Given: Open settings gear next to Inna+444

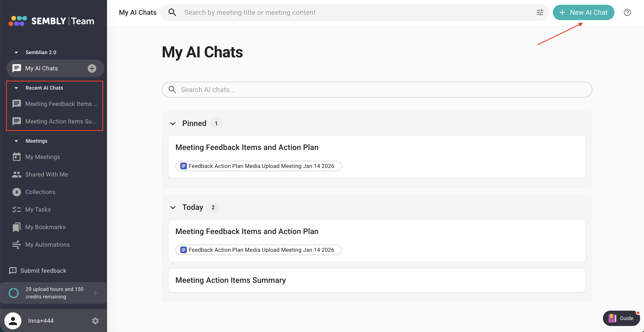Looking at the screenshot, I should (95, 321).
